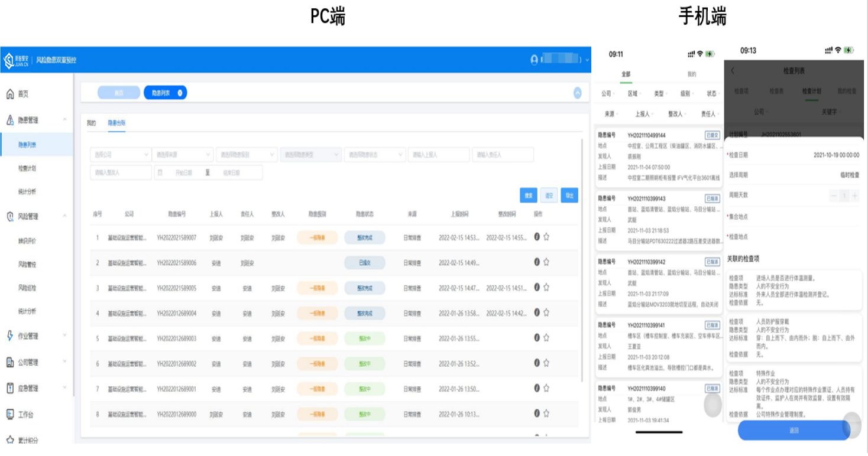Expand the 公司管理 sidebar menu
Image resolution: width=868 pixels, height=456 pixels.
tap(64, 362)
